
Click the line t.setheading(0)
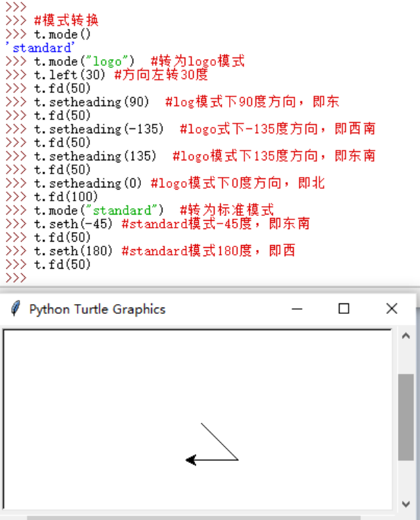(88, 183)
